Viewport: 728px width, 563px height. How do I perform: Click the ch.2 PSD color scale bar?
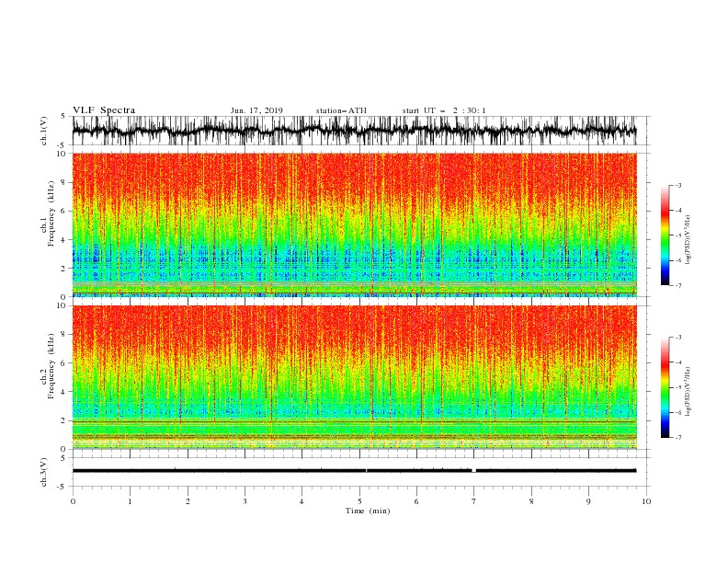[665, 387]
